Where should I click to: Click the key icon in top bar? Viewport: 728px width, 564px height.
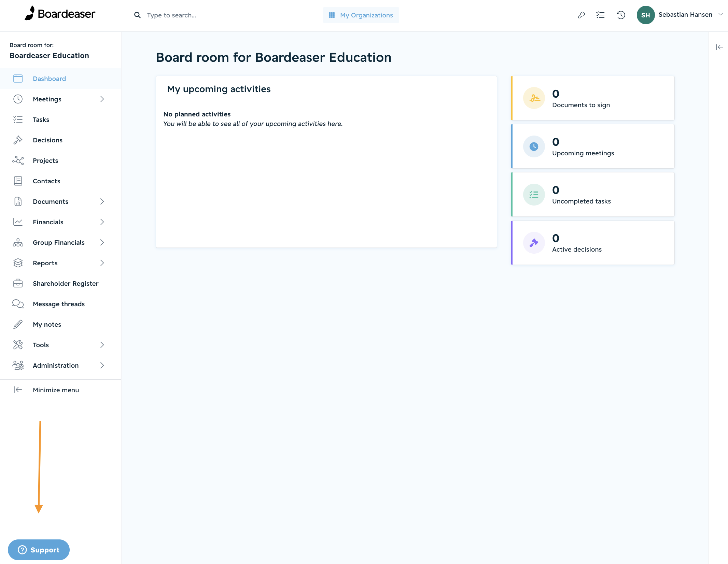tap(581, 15)
